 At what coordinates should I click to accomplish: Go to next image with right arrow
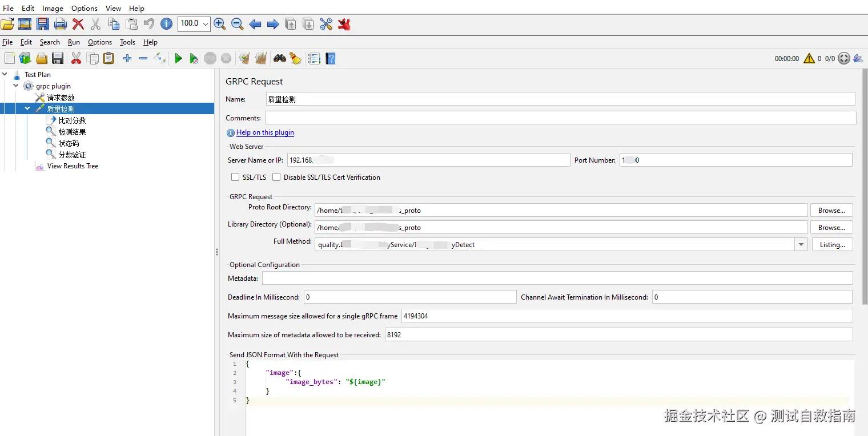click(x=273, y=24)
